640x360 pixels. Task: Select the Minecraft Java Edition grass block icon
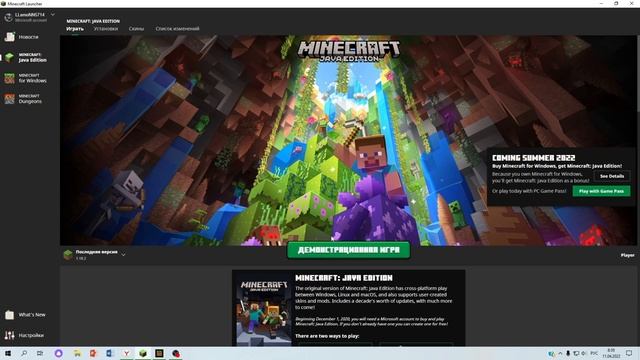tap(9, 58)
